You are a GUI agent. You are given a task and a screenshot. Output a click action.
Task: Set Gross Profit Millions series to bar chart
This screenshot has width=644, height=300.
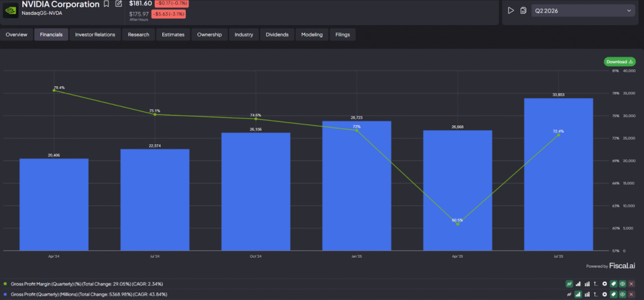(578, 294)
